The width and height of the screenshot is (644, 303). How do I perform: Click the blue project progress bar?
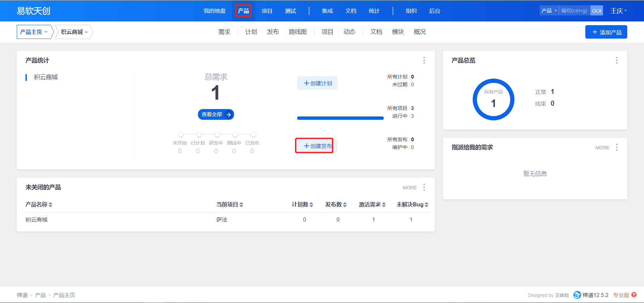[x=340, y=118]
